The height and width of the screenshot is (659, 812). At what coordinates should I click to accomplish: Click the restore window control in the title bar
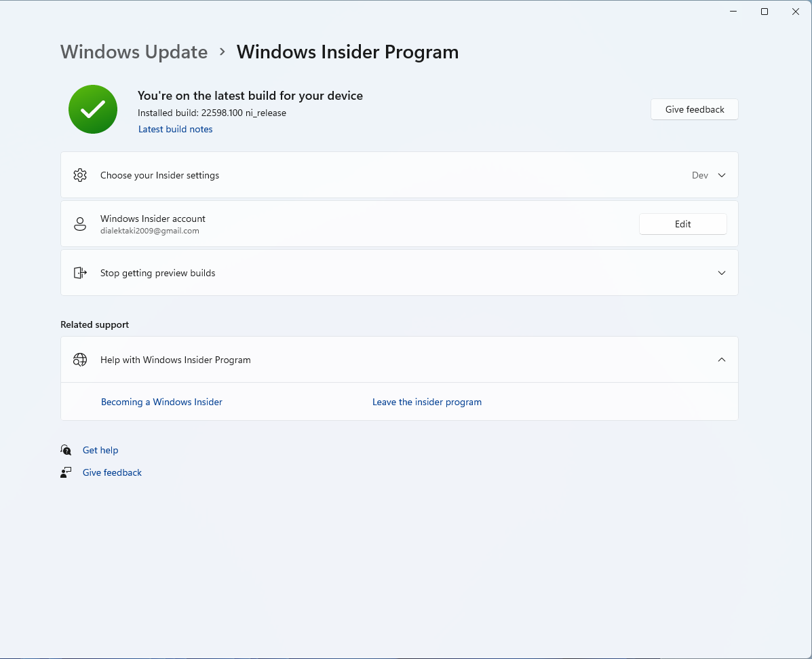(764, 11)
